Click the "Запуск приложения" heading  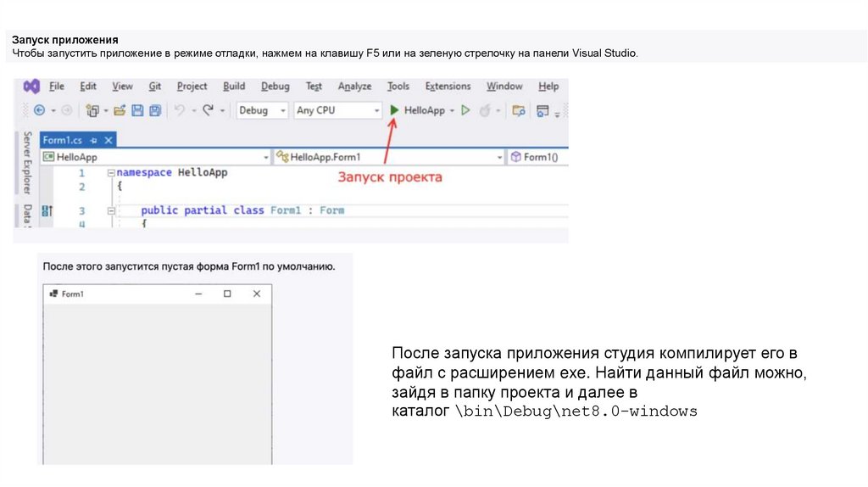[x=65, y=40]
